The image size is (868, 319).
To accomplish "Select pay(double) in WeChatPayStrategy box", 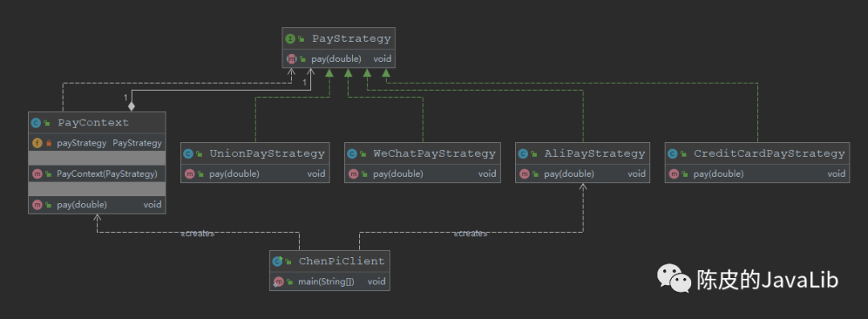I will click(422, 174).
